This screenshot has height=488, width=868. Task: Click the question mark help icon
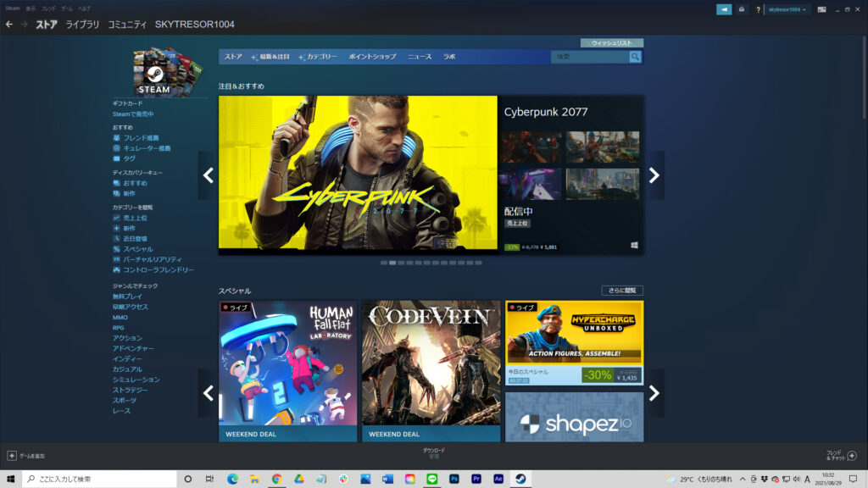(758, 9)
